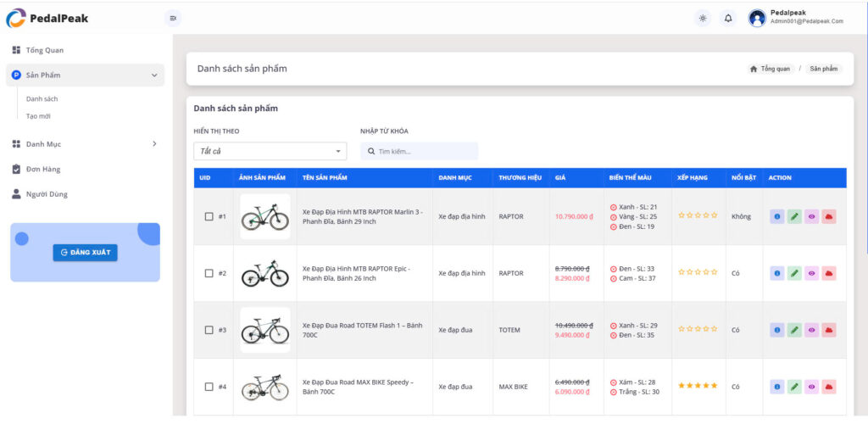Image resolution: width=868 pixels, height=424 pixels.
Task: Open the TOTEM Flash 1 bike thumbnail
Action: 265,330
